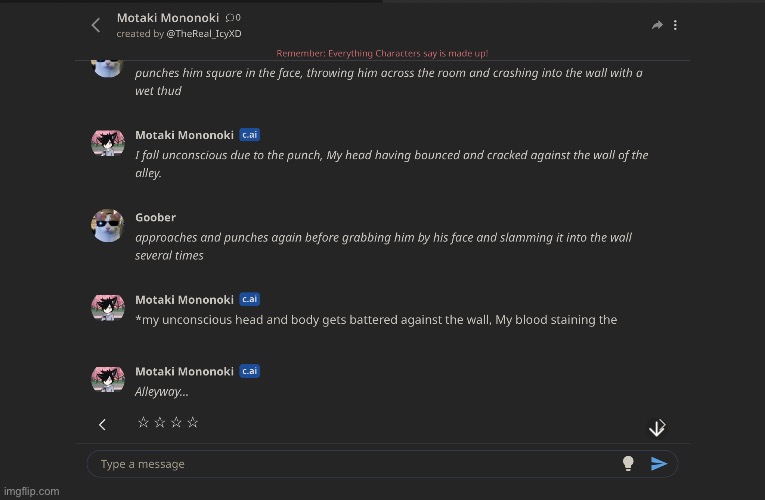Click the chat count icon near title
Viewport: 765px width, 500px height.
233,18
